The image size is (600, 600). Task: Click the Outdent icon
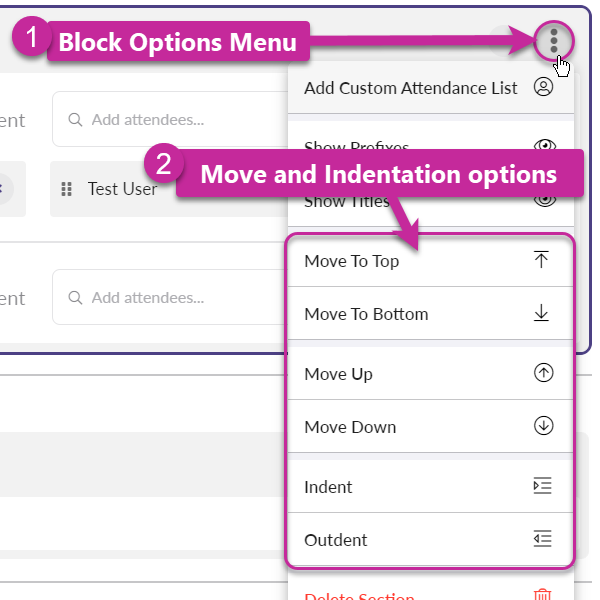tap(542, 539)
